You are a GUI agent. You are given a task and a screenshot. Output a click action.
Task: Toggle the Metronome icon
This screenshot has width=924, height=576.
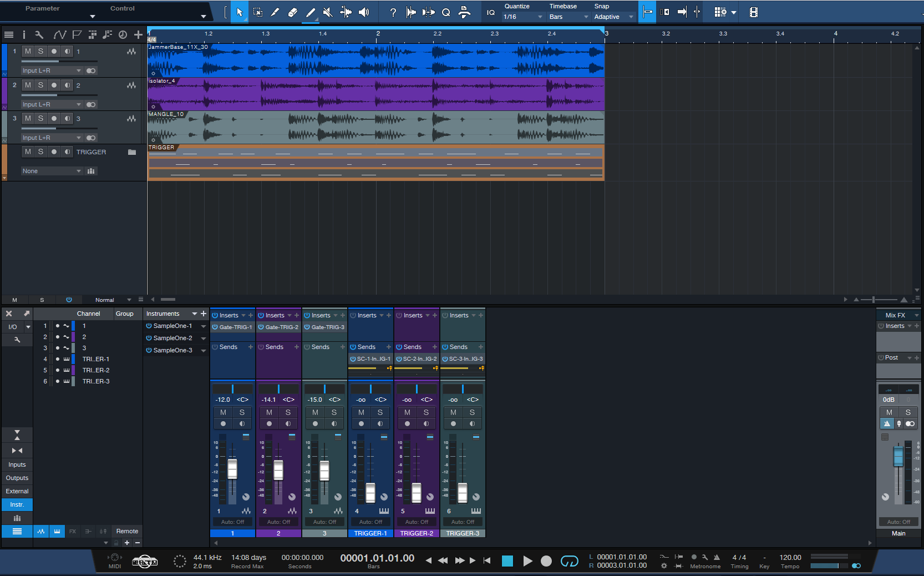717,557
